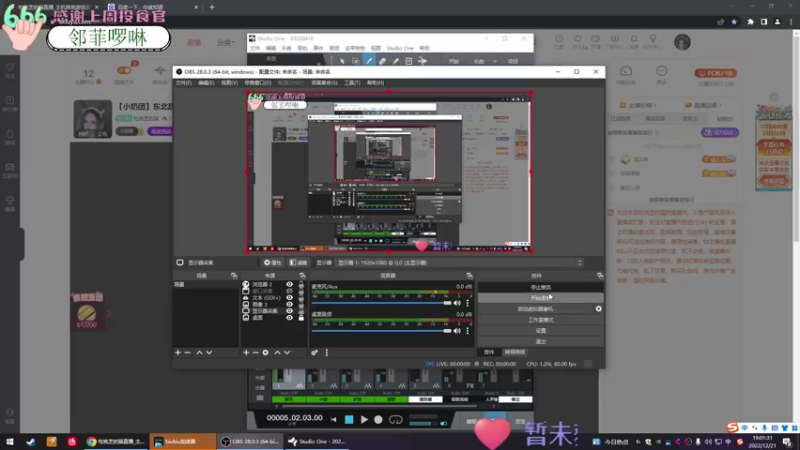Switch to the 转场特效 tab in OBS
Image resolution: width=800 pixels, height=450 pixels.
pyautogui.click(x=514, y=352)
